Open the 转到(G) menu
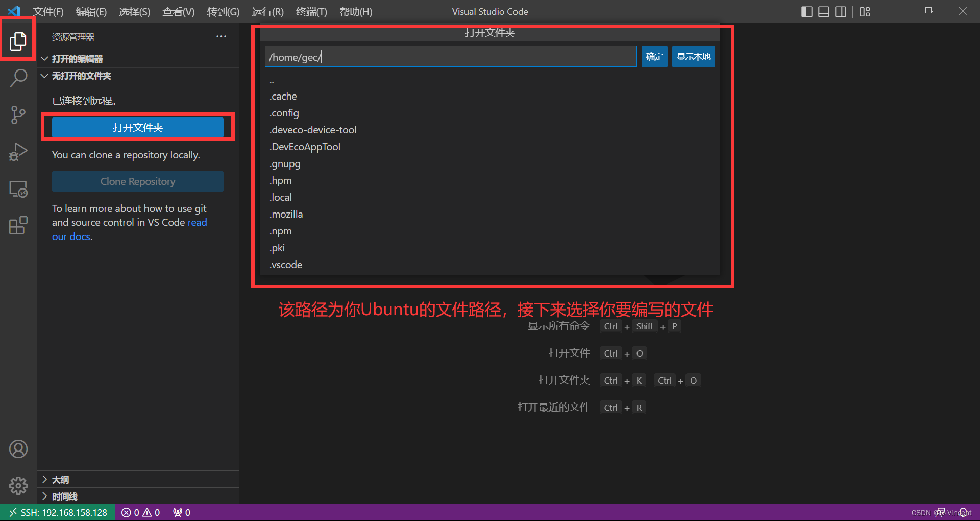The height and width of the screenshot is (521, 980). point(223,12)
